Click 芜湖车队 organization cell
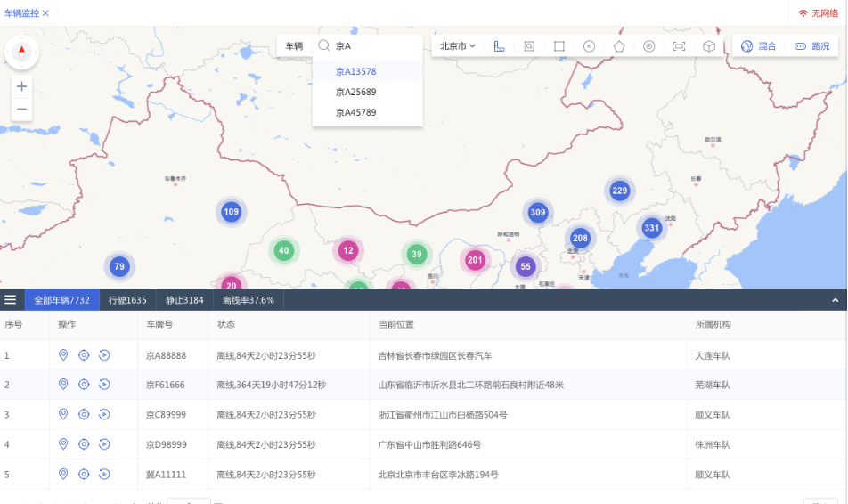Viewport: 848px width, 504px height. point(713,385)
